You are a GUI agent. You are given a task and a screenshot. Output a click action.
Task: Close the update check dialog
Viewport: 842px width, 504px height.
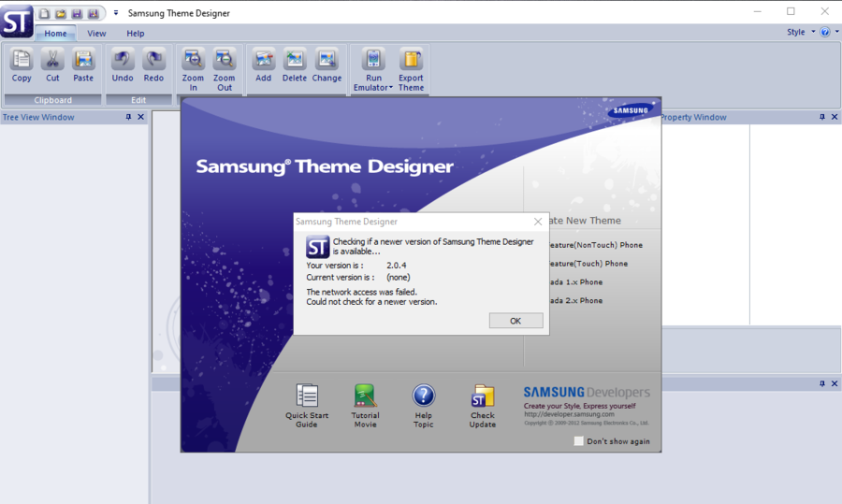[538, 222]
